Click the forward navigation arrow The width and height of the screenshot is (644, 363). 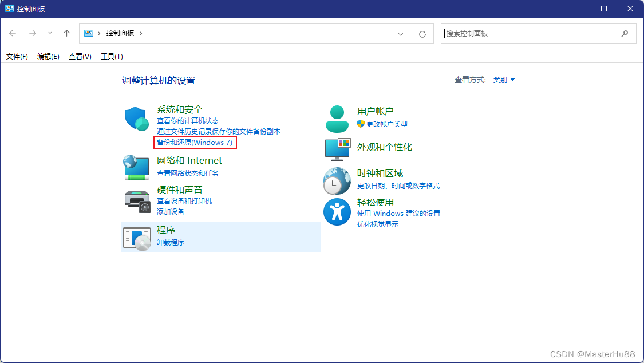[33, 33]
